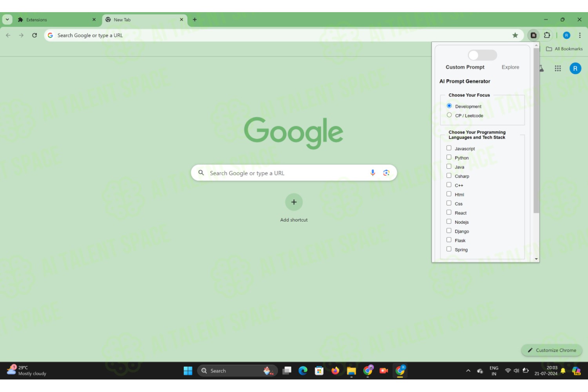Check the Python checkbox
Image resolution: width=588 pixels, height=392 pixels.
(x=449, y=157)
